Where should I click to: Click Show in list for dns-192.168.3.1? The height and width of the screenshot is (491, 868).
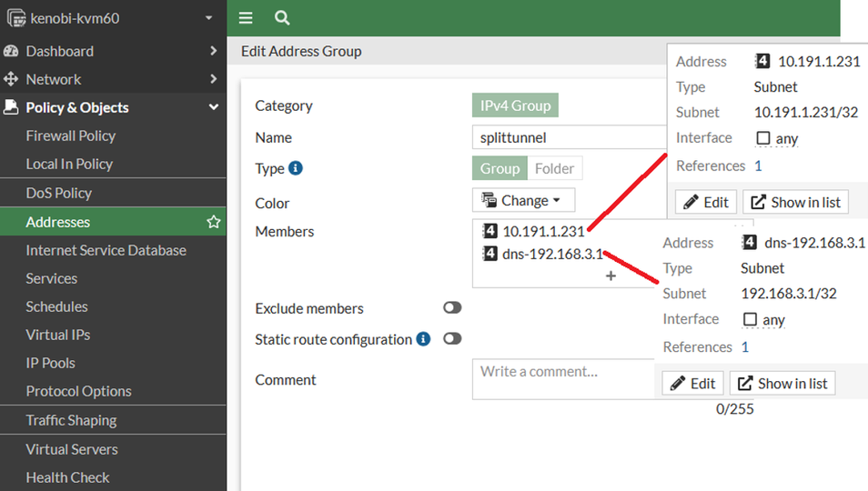click(782, 384)
